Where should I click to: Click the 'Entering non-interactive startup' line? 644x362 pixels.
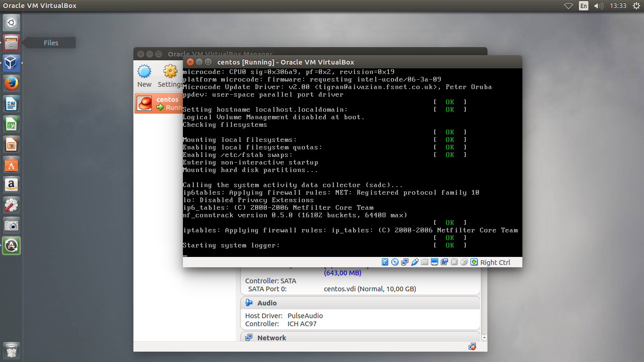point(250,163)
